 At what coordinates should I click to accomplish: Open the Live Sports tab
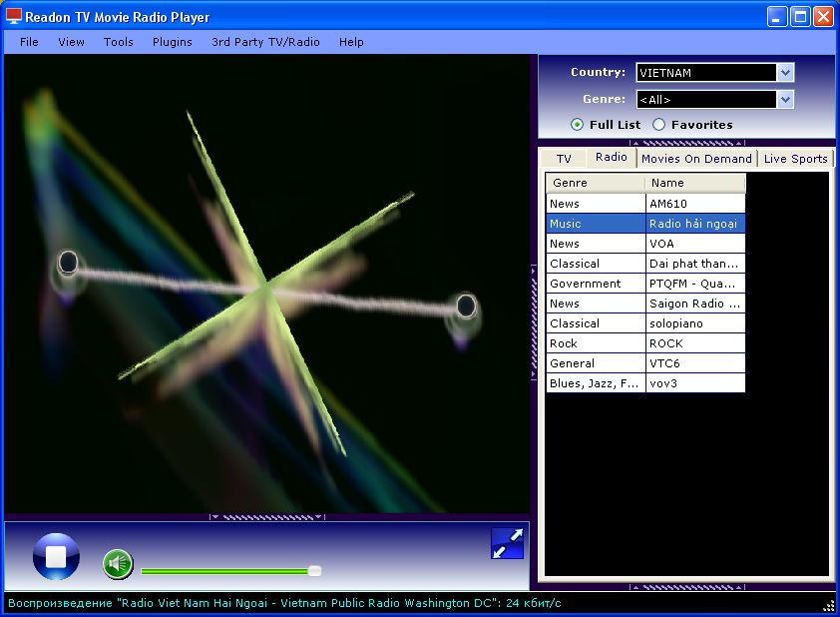pos(795,159)
